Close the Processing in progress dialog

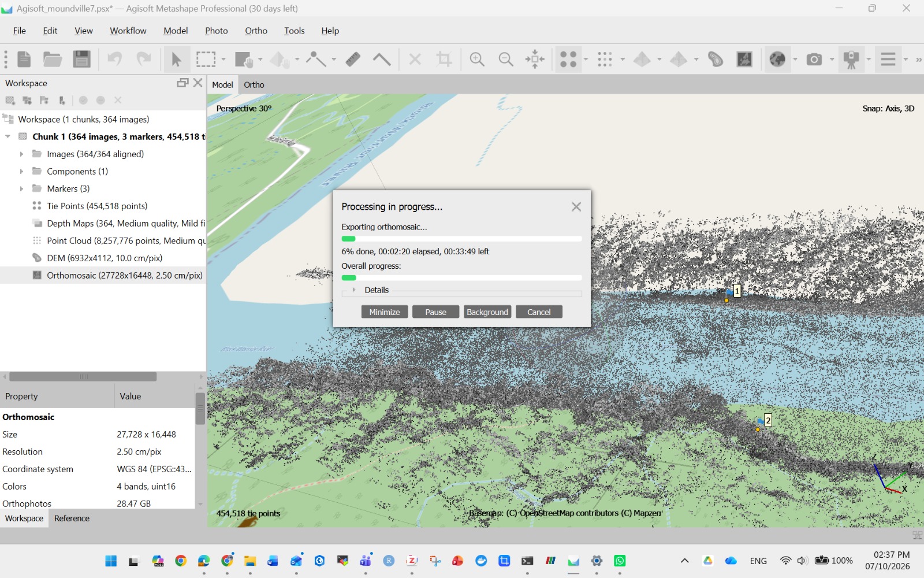[x=576, y=207]
